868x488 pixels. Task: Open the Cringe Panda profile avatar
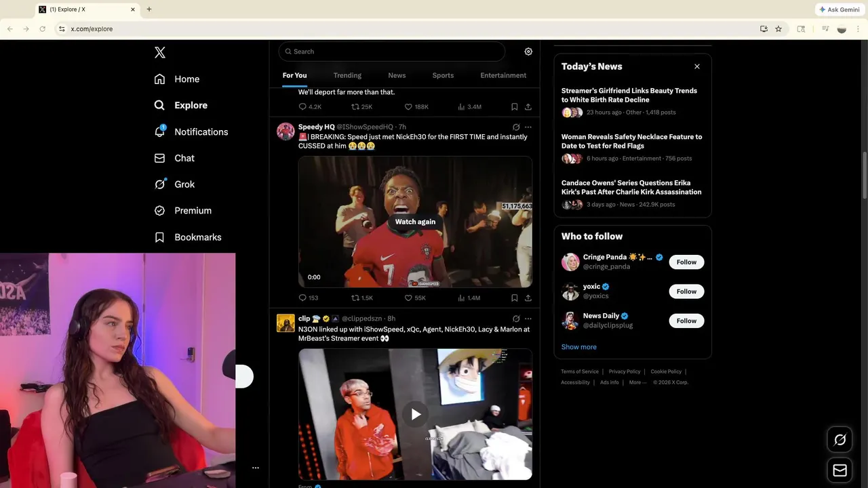[570, 262]
